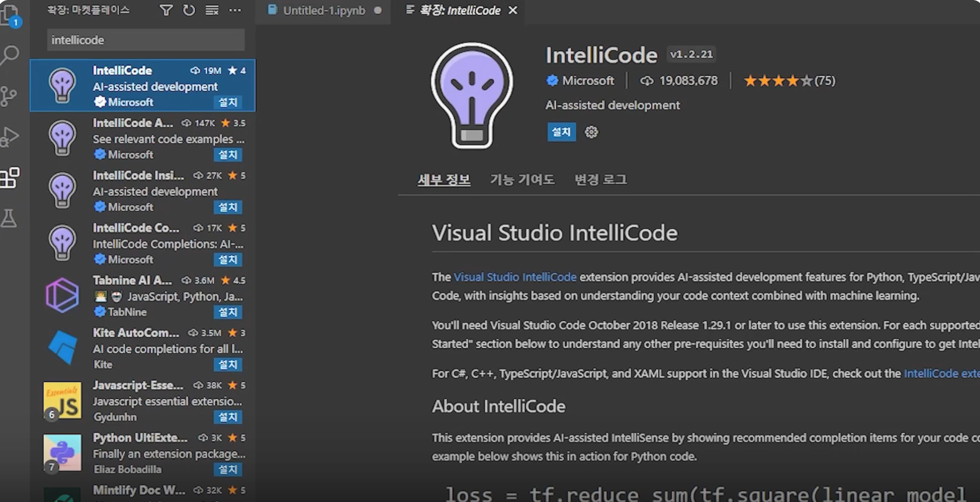
Task: Open the 변경 로그 changelog tab
Action: (600, 180)
